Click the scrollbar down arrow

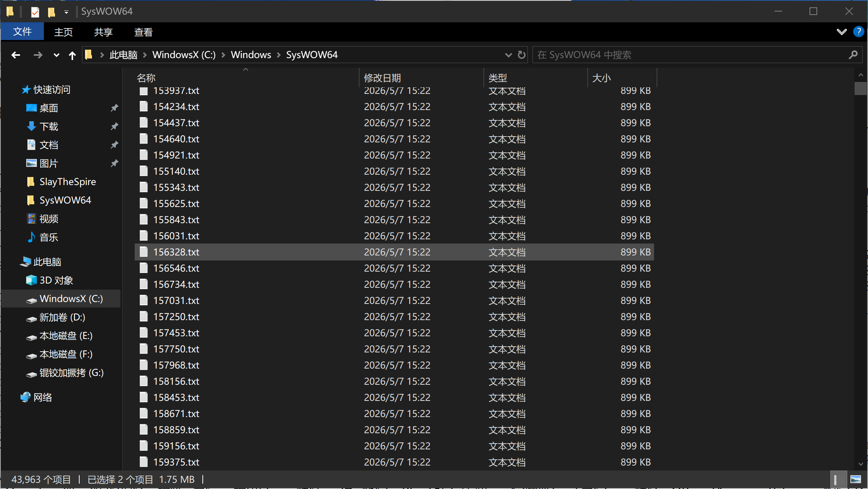861,464
